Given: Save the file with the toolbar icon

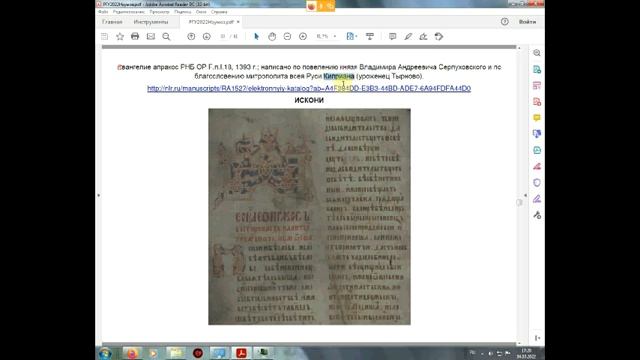Looking at the screenshot, I should pos(104,37).
